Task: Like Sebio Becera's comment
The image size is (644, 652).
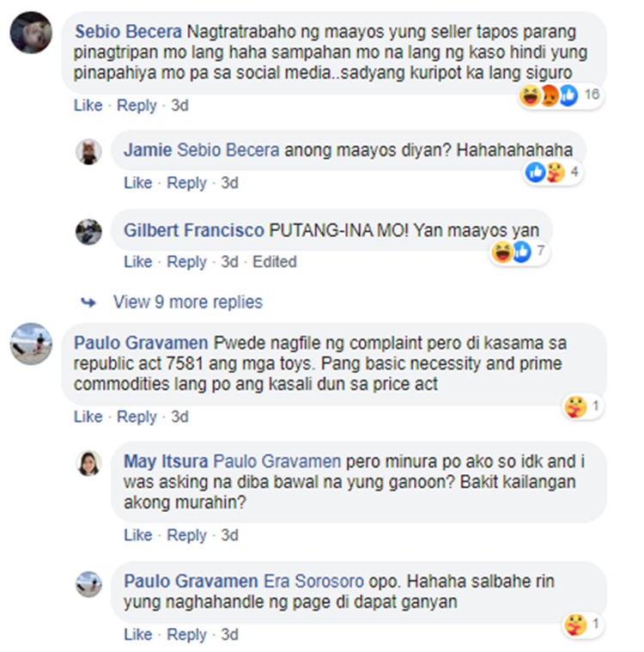Action: point(88,105)
